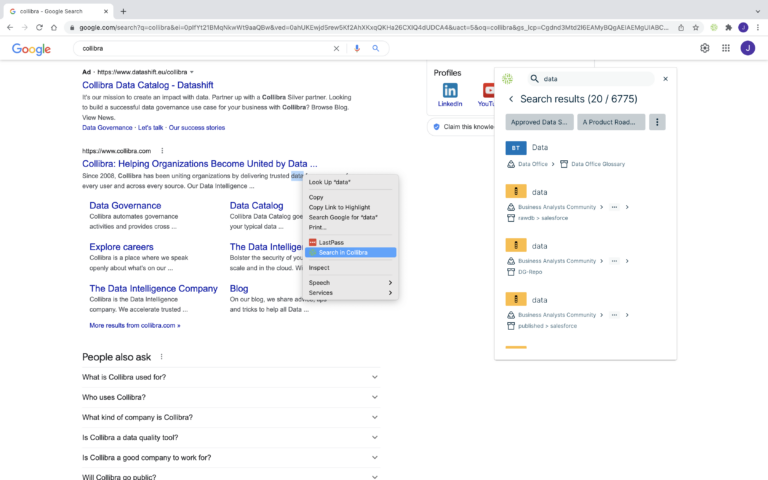This screenshot has height=480, width=768.
Task: Click the Chrome address bar
Action: tap(372, 27)
